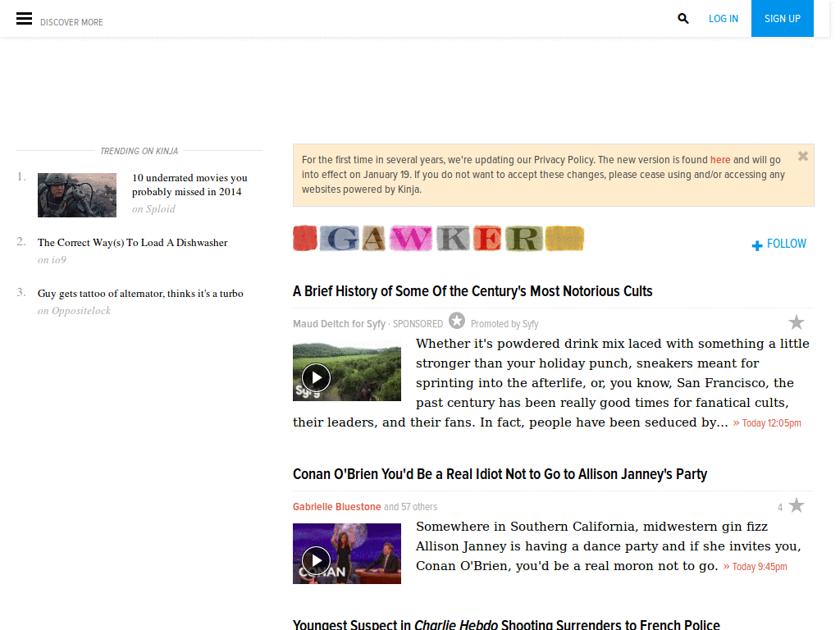
Task: Click the Sign Up button
Action: click(782, 18)
